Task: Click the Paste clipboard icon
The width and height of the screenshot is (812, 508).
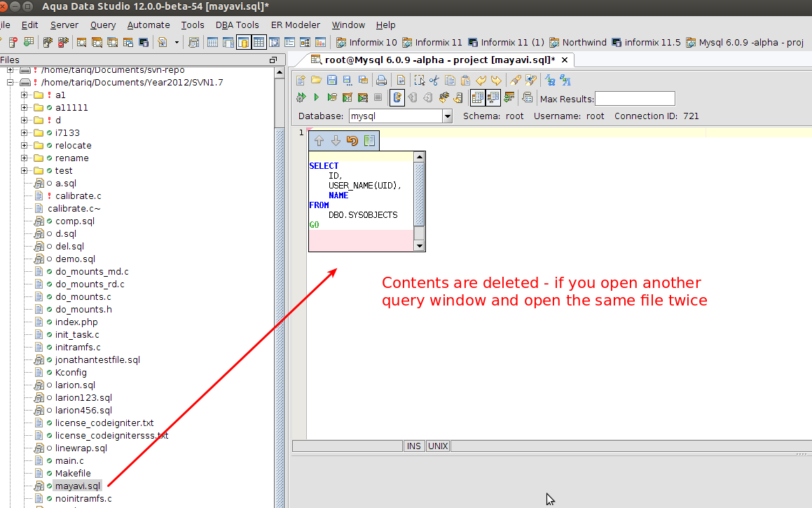Action: tap(465, 81)
